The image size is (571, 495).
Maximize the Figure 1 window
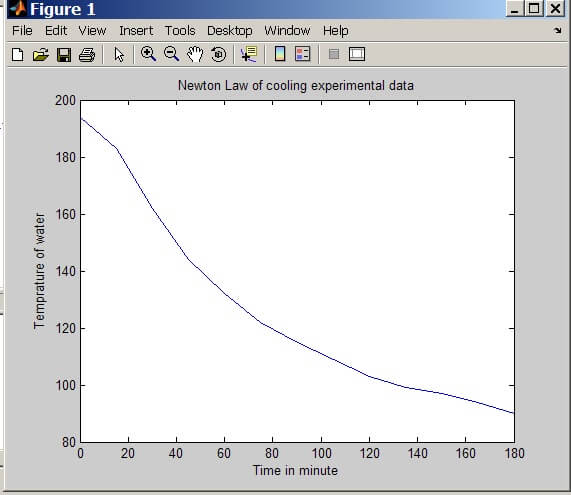click(534, 8)
